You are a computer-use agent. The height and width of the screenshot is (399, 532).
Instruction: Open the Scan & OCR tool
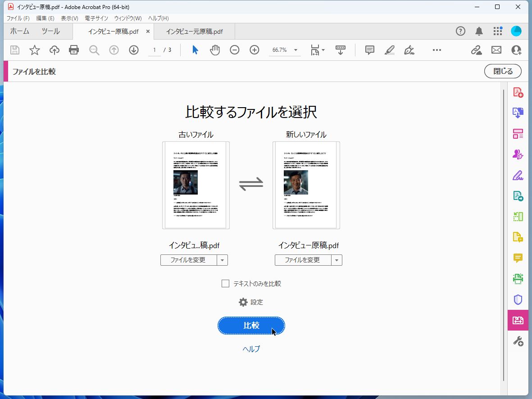(x=518, y=278)
